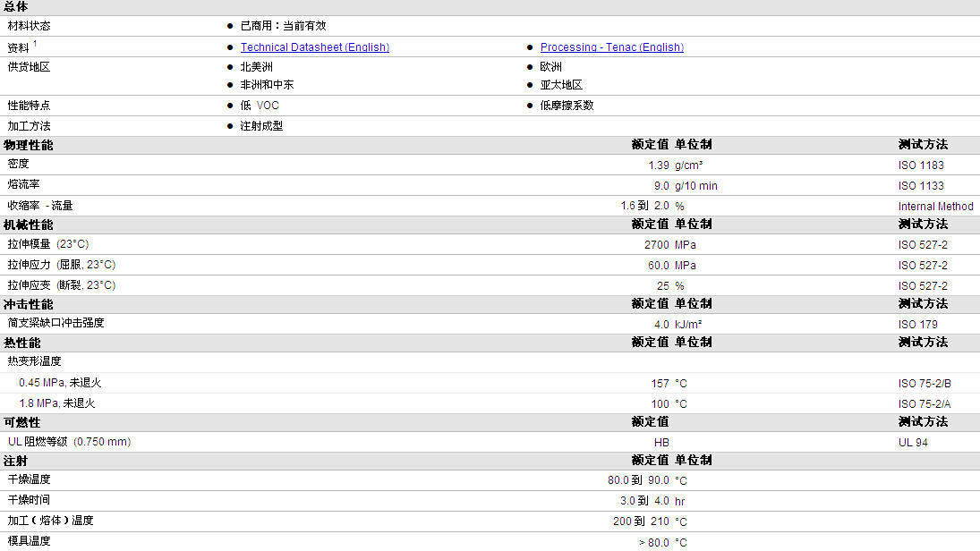Image resolution: width=980 pixels, height=551 pixels.
Task: Select the density value 1.39
Action: point(658,165)
